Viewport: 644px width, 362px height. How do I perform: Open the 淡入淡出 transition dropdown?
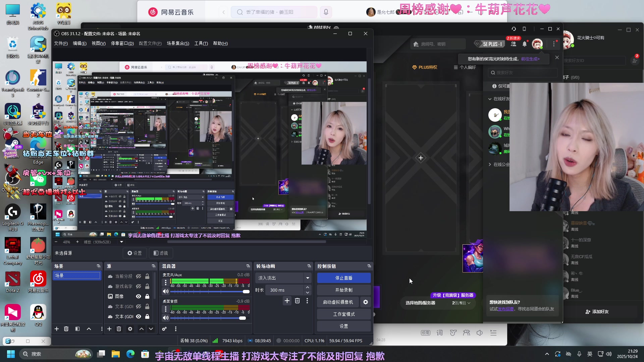tap(307, 278)
